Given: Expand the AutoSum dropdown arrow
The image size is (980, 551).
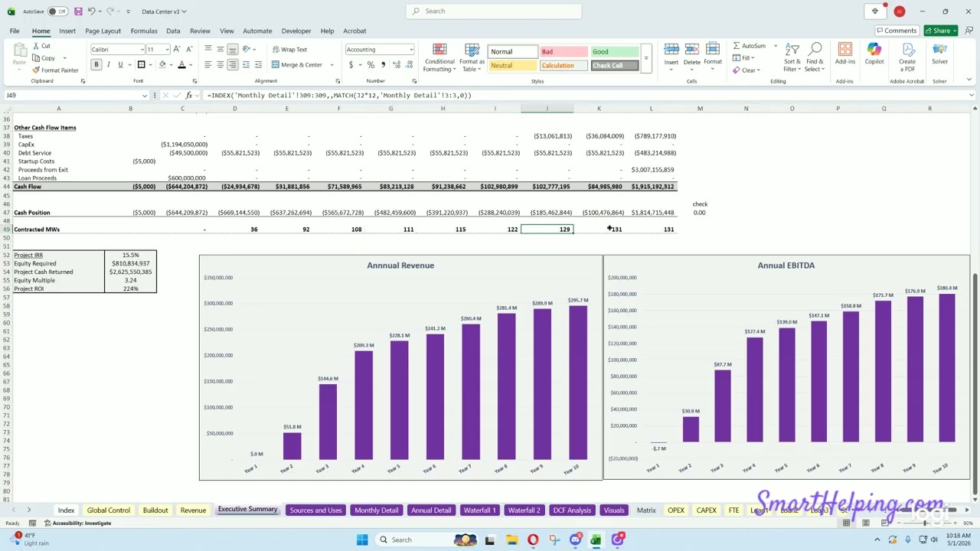Looking at the screenshot, I should click(x=775, y=46).
